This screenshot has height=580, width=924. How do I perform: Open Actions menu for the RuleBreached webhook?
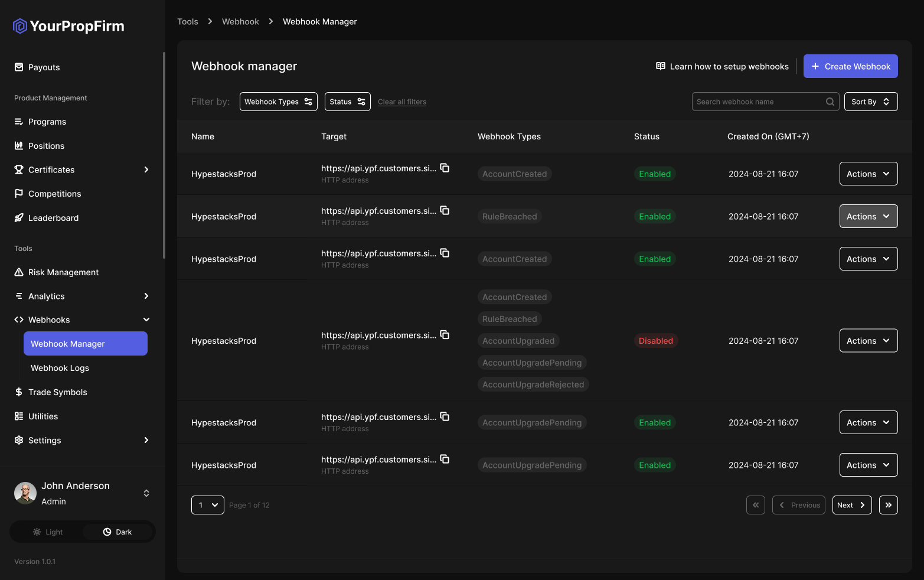[868, 217]
